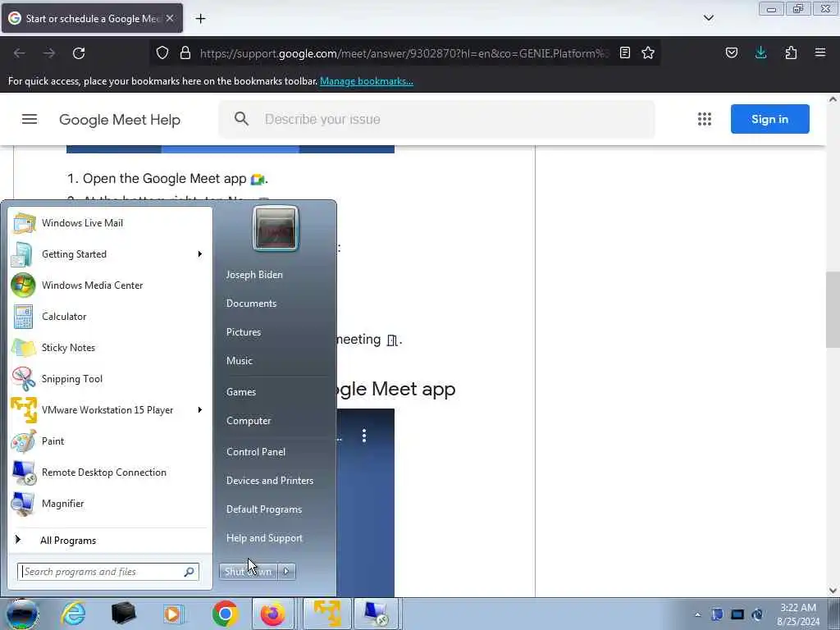
Task: Click Search programs and files box
Action: click(107, 572)
